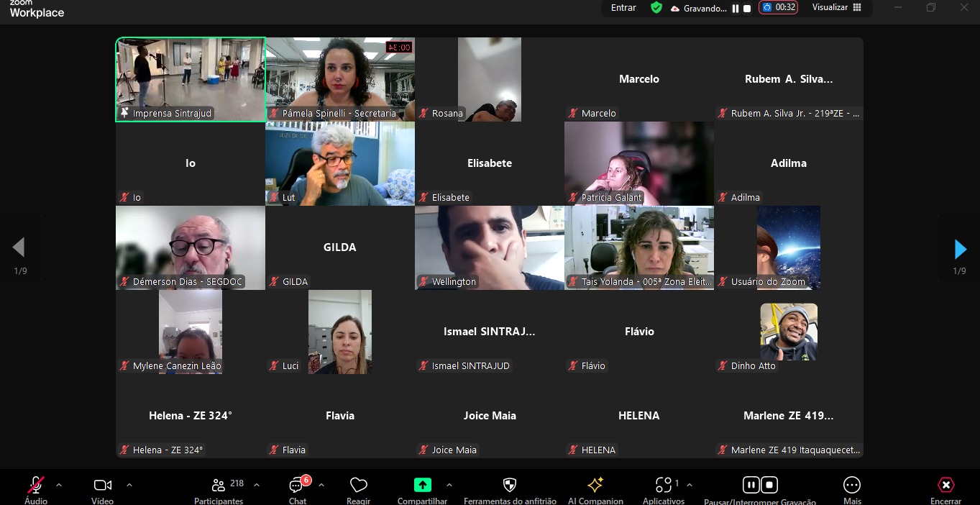The image size is (980, 505).
Task: Toggle camera with the Vídeo button
Action: click(102, 486)
